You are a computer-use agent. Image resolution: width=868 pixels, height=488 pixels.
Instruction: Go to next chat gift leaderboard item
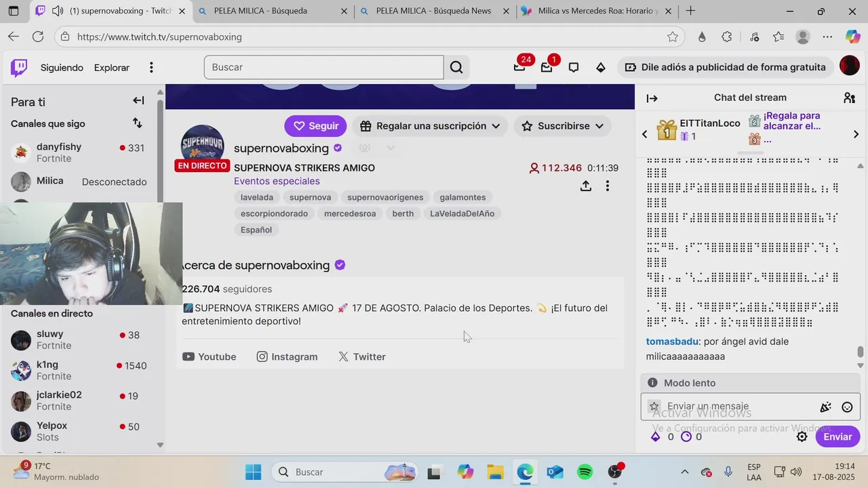click(856, 134)
